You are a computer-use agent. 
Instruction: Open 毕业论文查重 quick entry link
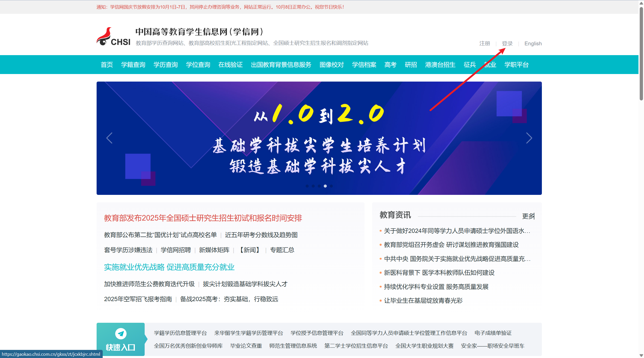[x=246, y=346]
